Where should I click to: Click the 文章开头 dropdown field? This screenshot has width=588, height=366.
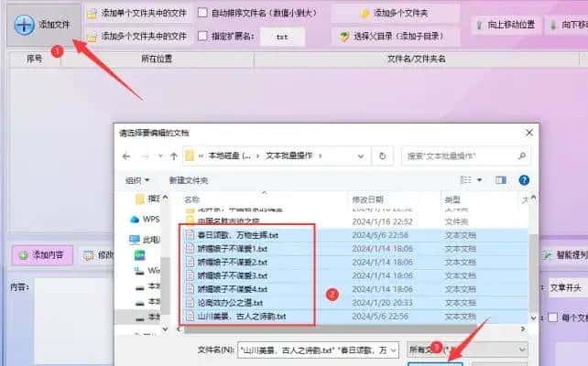coord(567,287)
